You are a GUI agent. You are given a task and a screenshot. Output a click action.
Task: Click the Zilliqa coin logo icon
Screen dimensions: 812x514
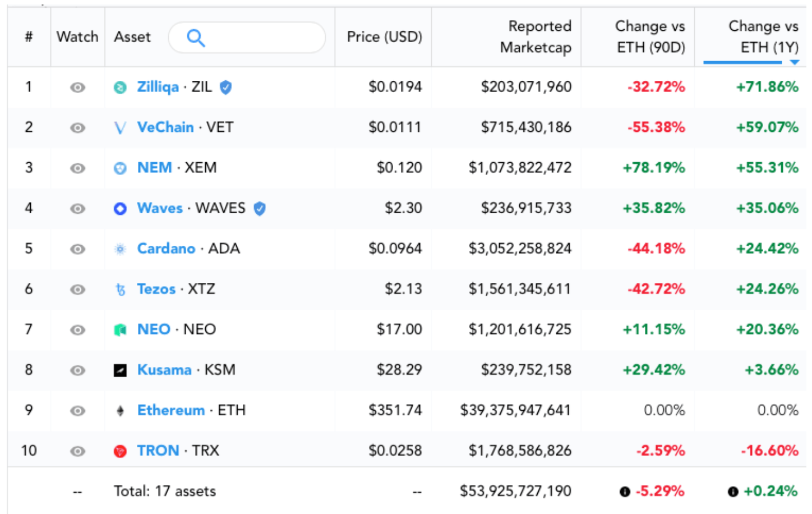(x=120, y=88)
